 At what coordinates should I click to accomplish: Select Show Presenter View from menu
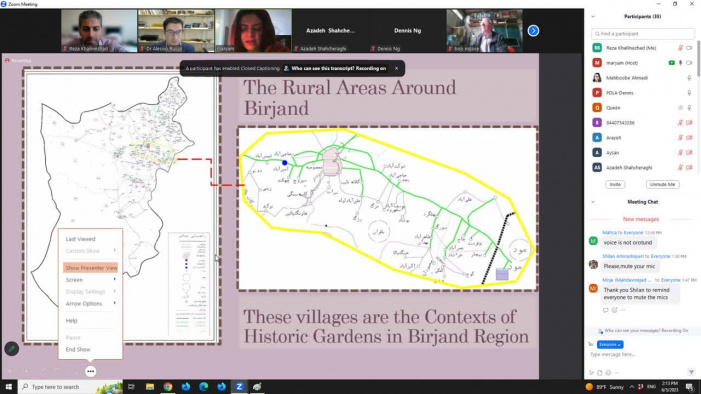coord(90,268)
